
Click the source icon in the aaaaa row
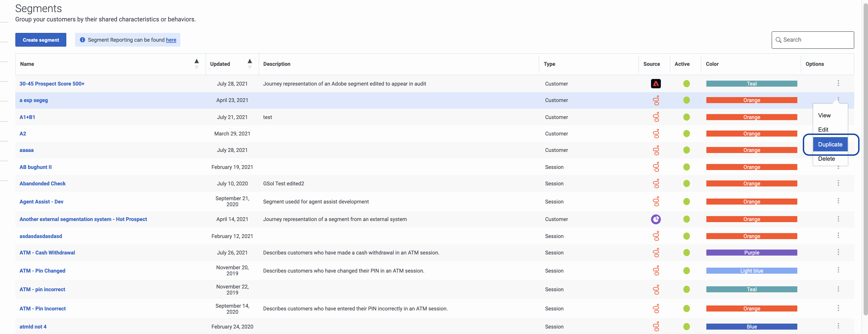tap(656, 150)
